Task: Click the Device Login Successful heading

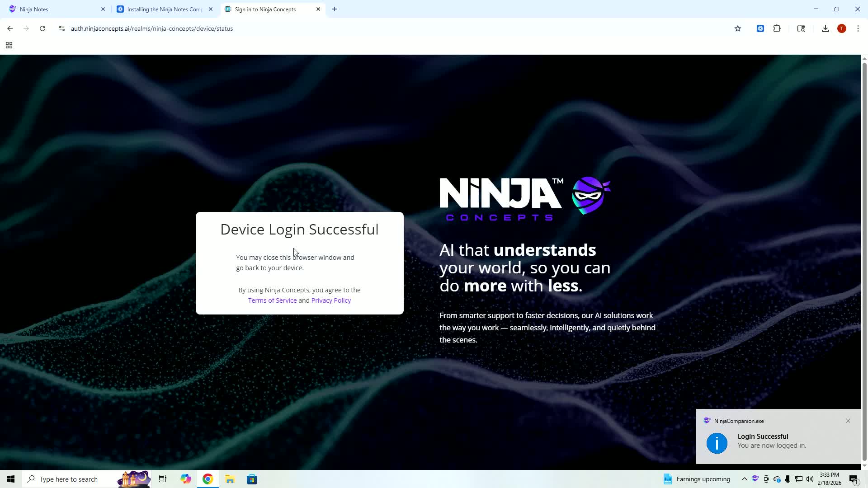Action: [299, 230]
